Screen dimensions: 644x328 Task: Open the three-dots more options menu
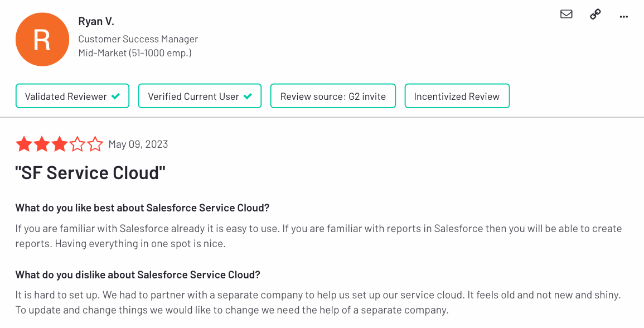click(623, 17)
